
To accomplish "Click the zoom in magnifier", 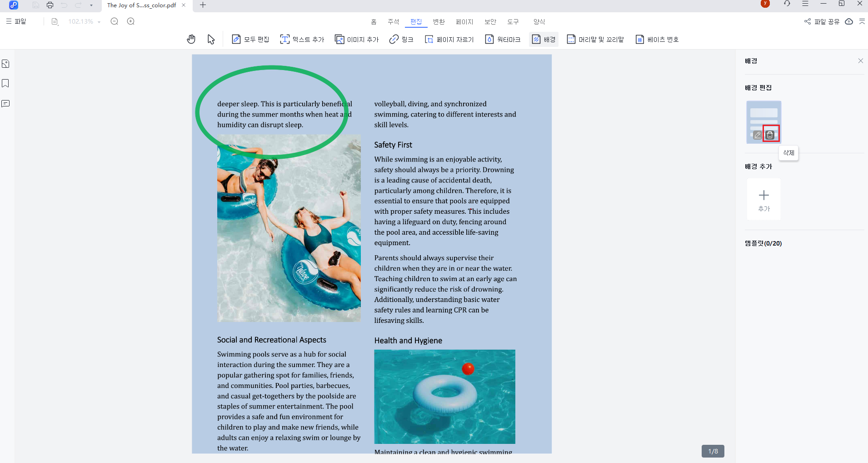I will 131,21.
